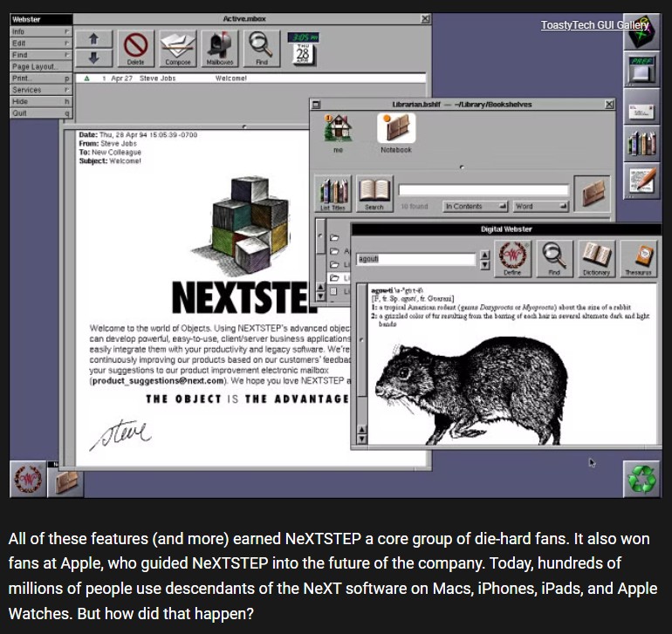This screenshot has height=634, width=672.
Task: Click Webster definition scrollbar up arrow
Action: click(362, 429)
